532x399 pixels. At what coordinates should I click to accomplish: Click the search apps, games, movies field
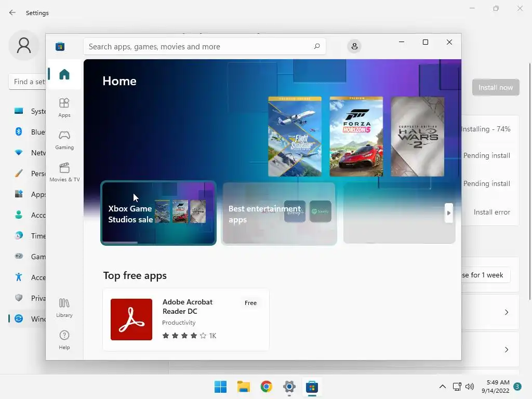[x=205, y=46]
